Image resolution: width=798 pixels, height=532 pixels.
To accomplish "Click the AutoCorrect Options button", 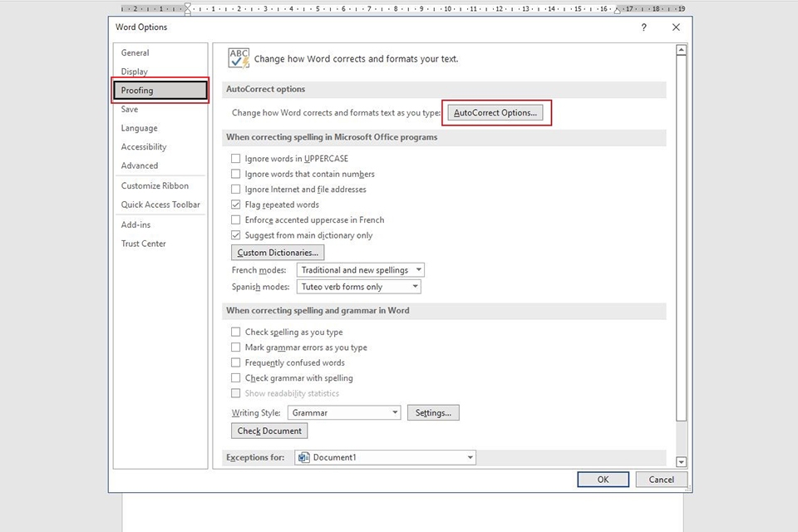I will [x=495, y=112].
